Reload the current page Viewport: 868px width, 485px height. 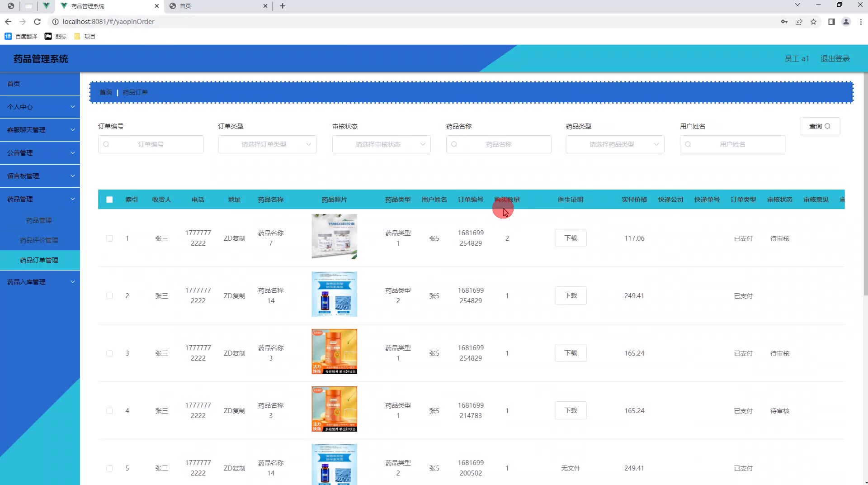[x=38, y=22]
